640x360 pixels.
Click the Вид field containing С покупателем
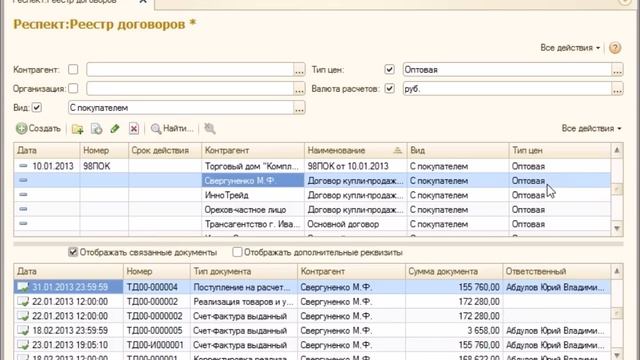pos(180,108)
